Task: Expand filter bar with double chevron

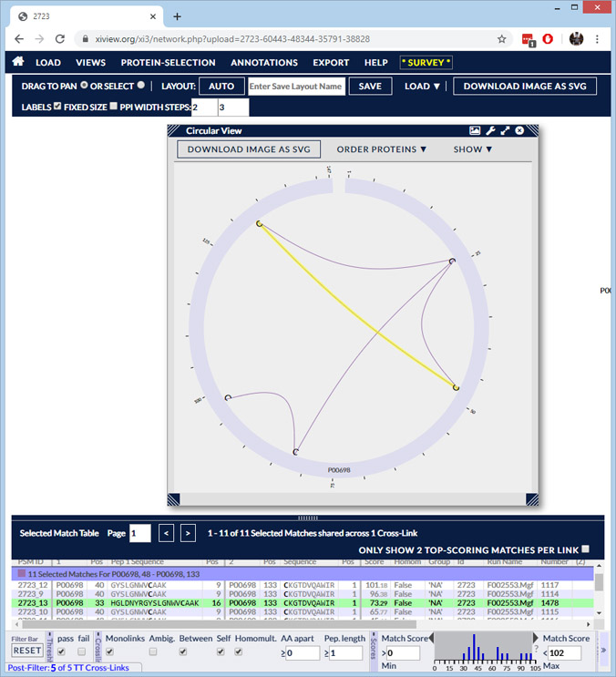Action: click(603, 650)
